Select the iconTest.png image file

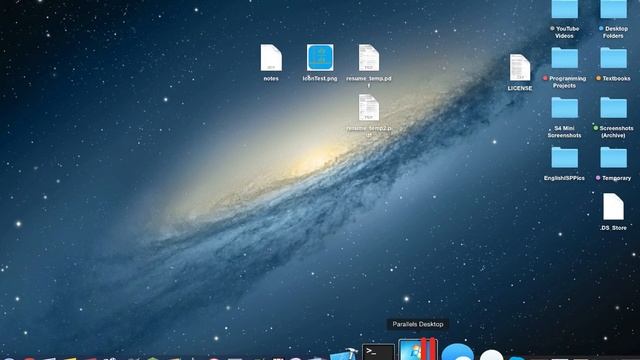coord(320,58)
